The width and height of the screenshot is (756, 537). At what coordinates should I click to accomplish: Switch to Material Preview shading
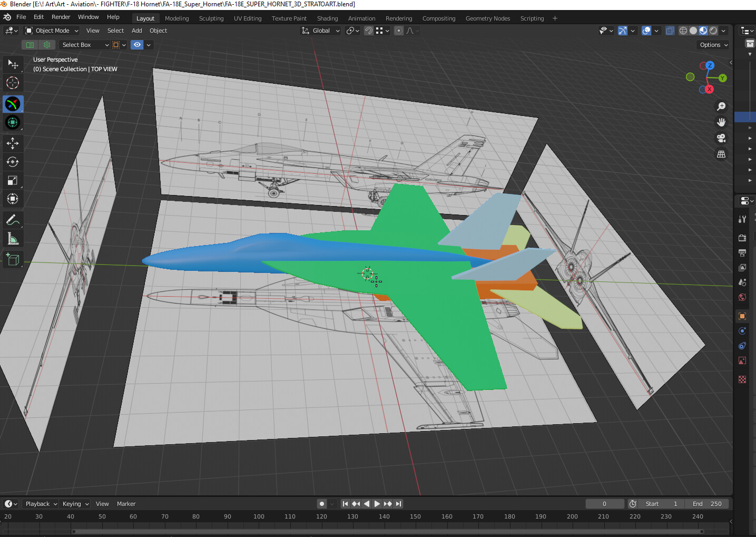tap(703, 31)
